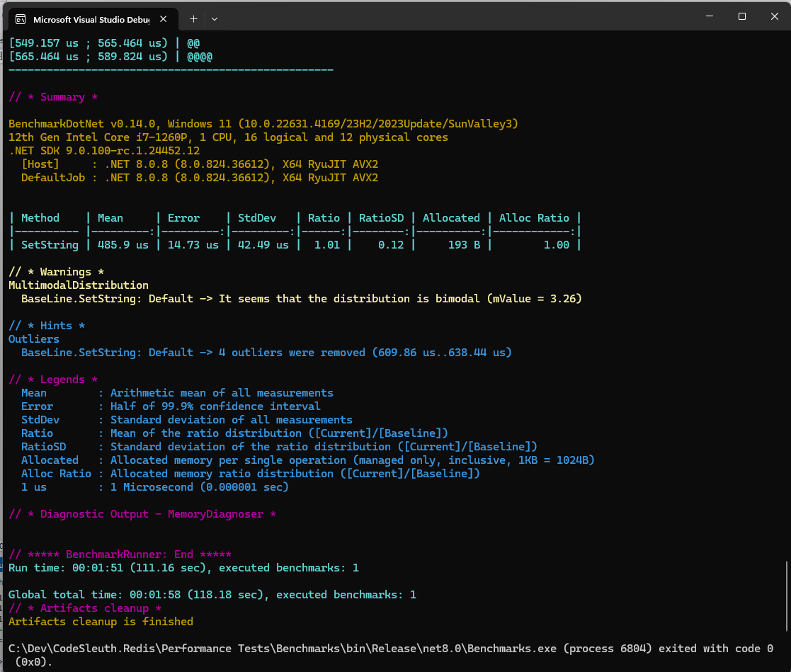Screen dimensions: 791x672
Task: Click the 'Mean' table column header
Action: [x=110, y=218]
